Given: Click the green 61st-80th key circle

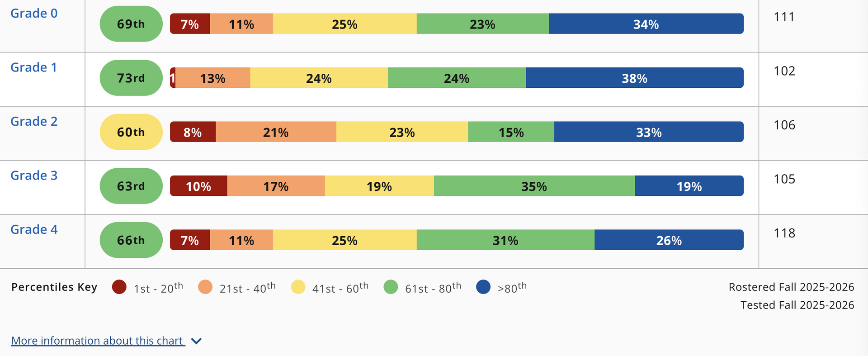Looking at the screenshot, I should 391,287.
